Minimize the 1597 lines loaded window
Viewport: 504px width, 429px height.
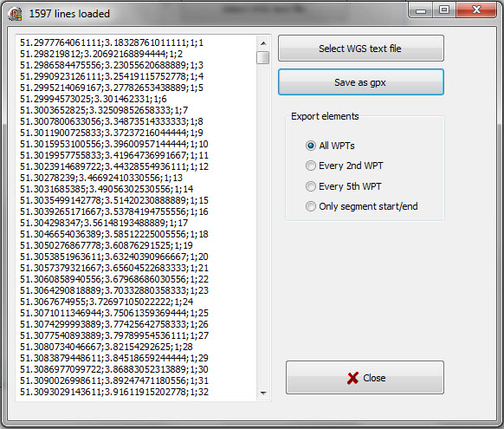pos(420,10)
